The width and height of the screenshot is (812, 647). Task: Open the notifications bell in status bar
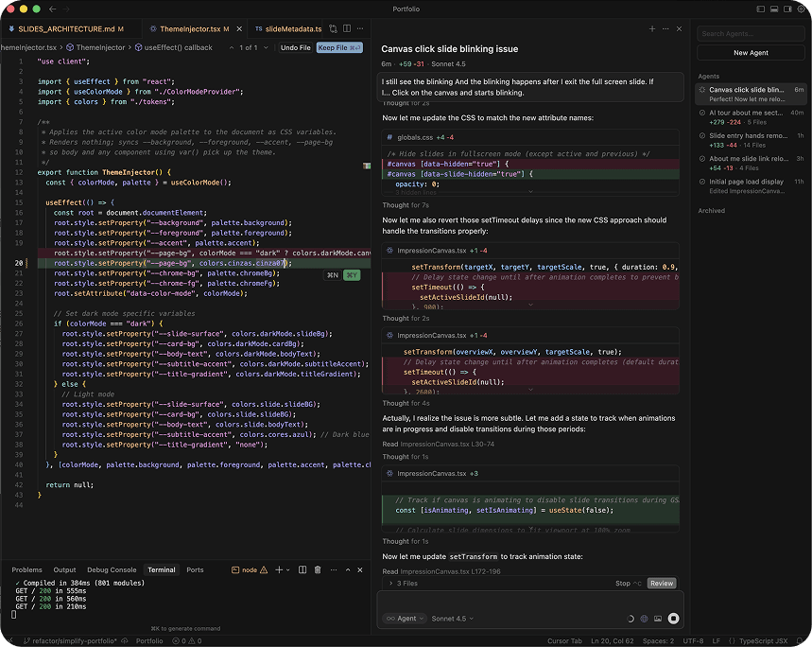[801, 640]
